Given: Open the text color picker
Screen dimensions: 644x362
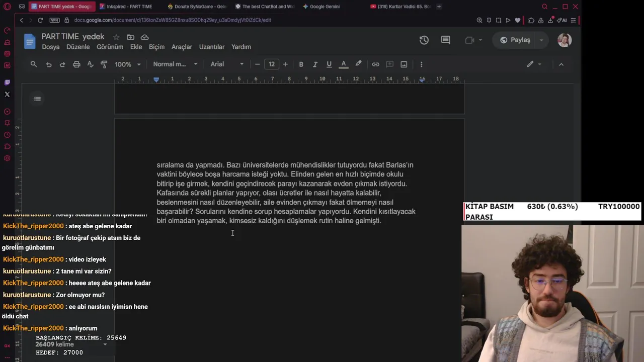Looking at the screenshot, I should coord(344,64).
